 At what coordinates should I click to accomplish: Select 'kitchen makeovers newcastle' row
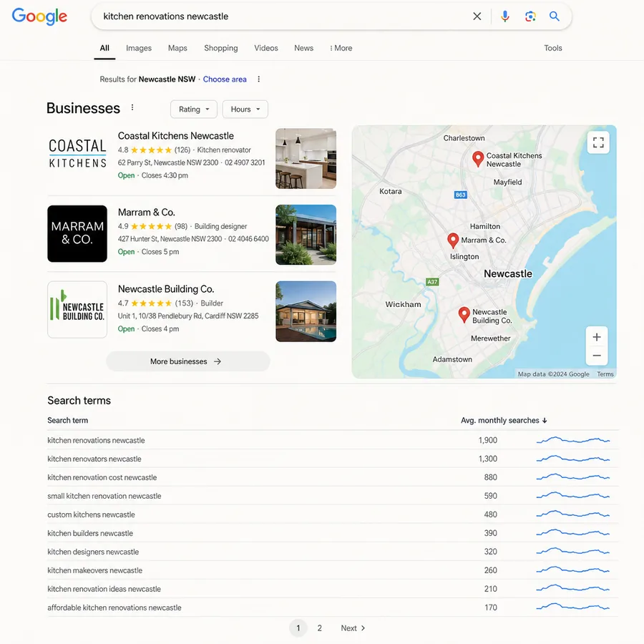point(333,570)
